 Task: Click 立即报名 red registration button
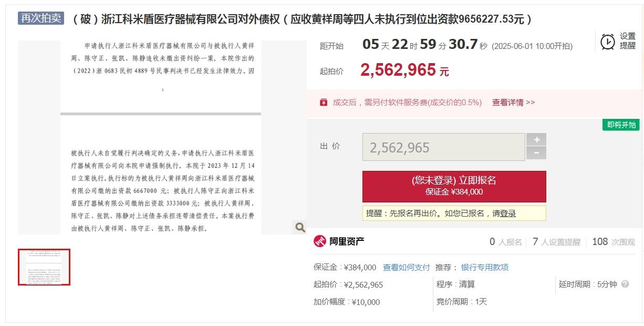click(x=454, y=186)
